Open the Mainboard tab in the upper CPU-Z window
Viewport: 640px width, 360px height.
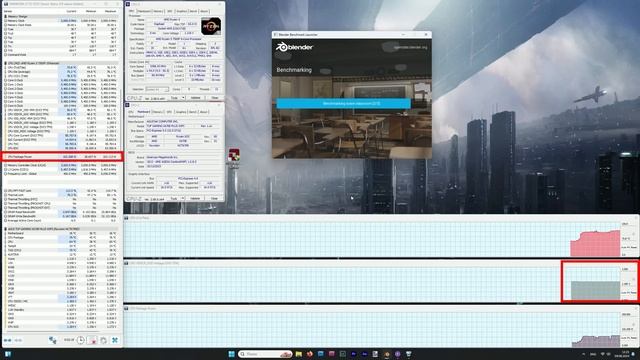pyautogui.click(x=144, y=11)
